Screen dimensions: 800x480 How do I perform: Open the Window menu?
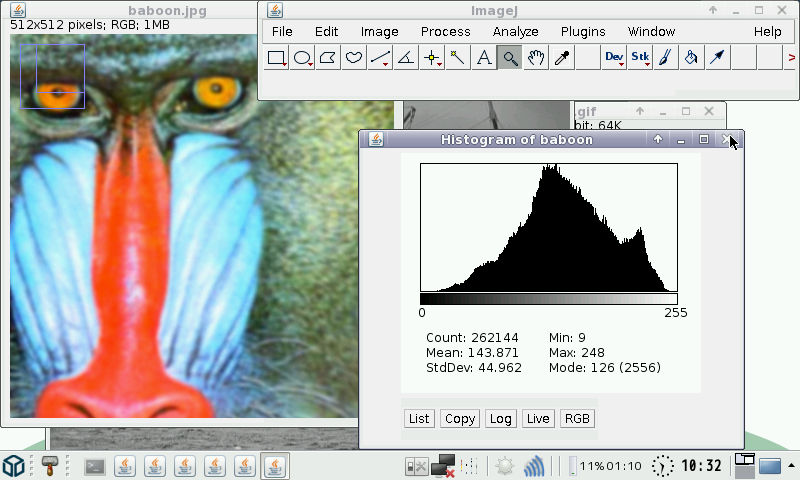tap(652, 32)
